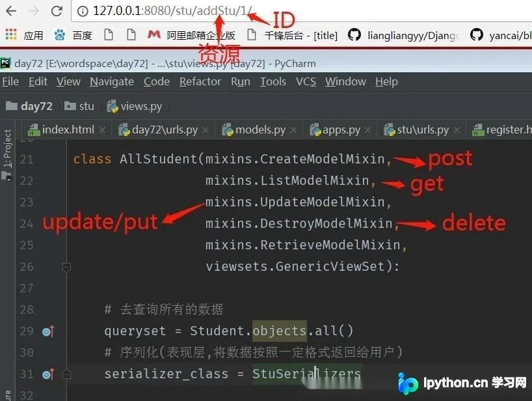
Task: Open the File menu
Action: tap(10, 81)
